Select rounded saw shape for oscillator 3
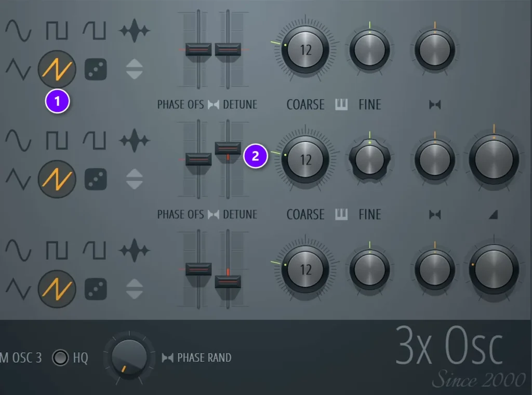 click(x=95, y=251)
